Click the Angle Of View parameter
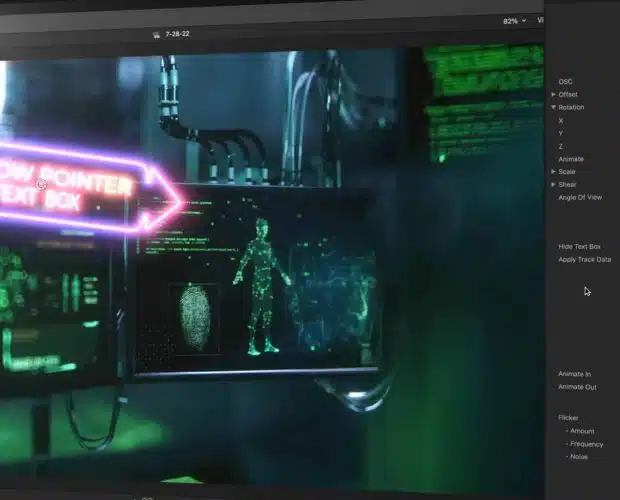The height and width of the screenshot is (500, 620). 580,197
